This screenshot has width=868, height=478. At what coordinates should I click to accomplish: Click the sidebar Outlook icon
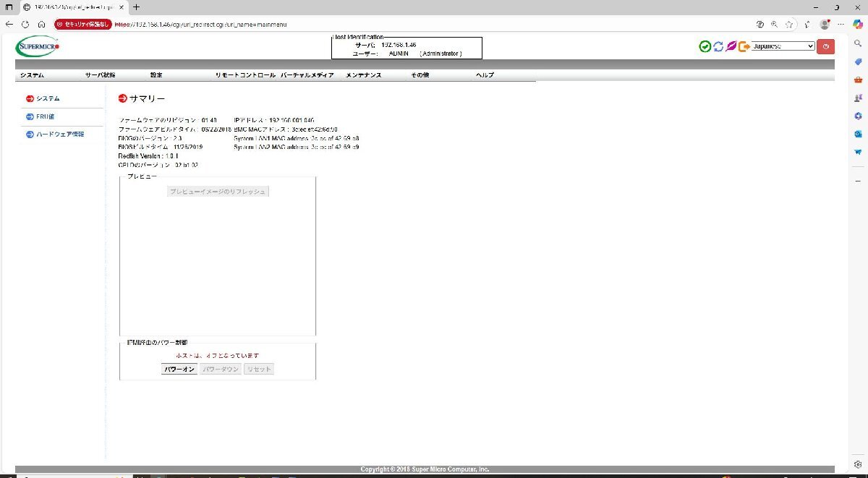tap(858, 134)
